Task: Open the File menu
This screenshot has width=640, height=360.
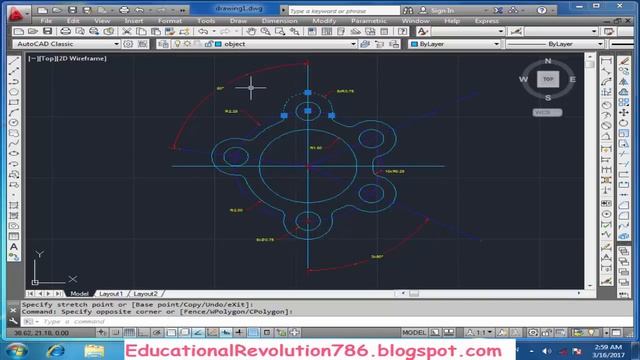Action: pyautogui.click(x=46, y=21)
